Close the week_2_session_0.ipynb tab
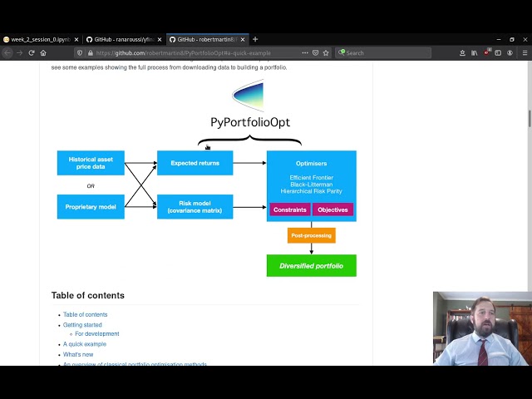The width and height of the screenshot is (532, 399). coord(76,40)
